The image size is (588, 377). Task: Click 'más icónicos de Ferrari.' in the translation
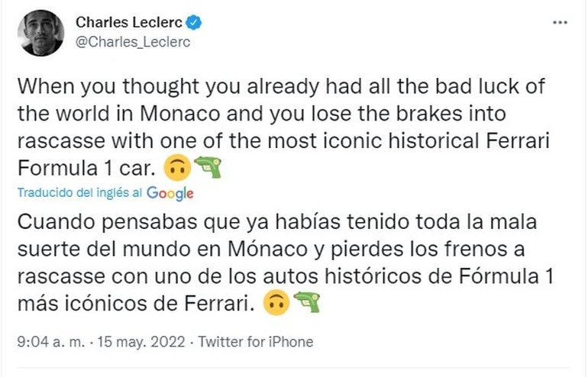pyautogui.click(x=134, y=304)
